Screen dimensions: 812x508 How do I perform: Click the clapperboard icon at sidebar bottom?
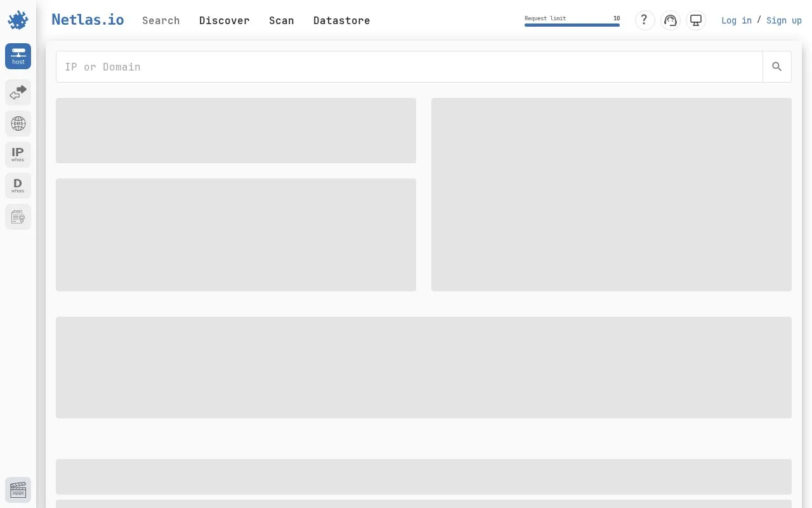pos(18,490)
